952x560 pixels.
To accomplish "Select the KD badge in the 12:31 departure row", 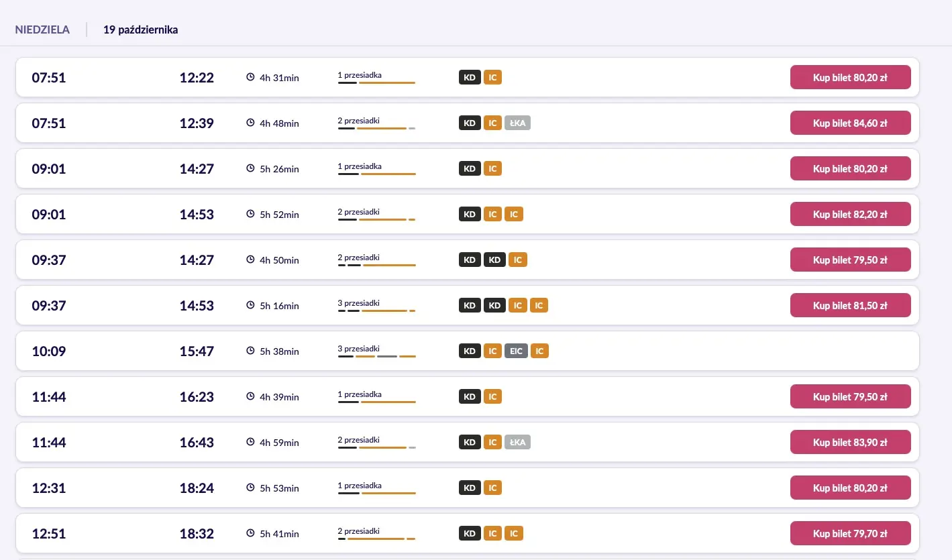I will click(470, 488).
